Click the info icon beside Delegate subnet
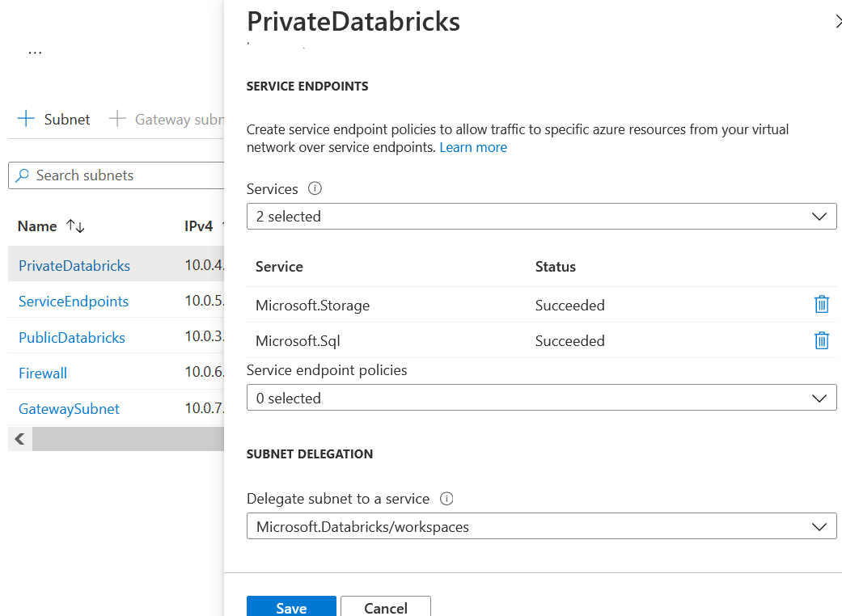The image size is (842, 616). point(446,499)
